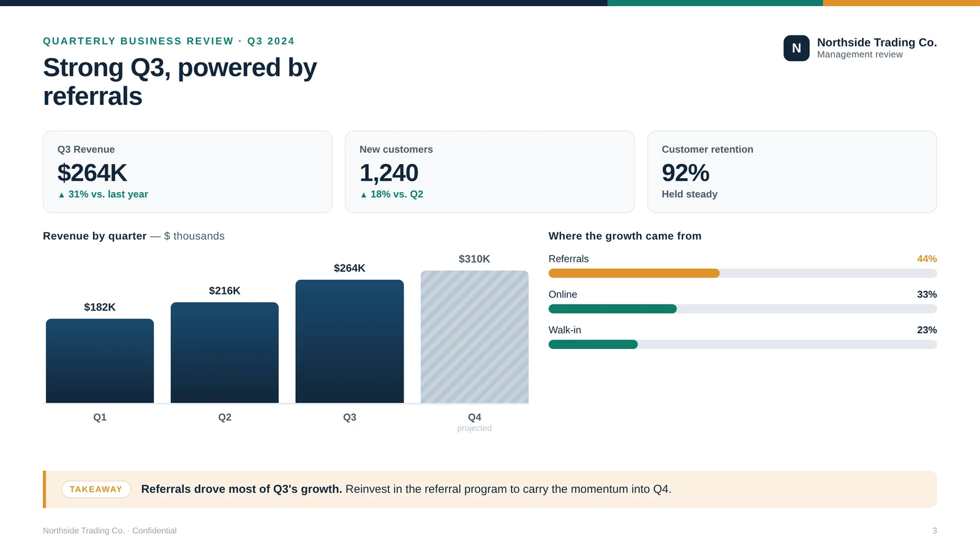Select the 'Walk-in' label
The width and height of the screenshot is (980, 551).
coord(565,330)
